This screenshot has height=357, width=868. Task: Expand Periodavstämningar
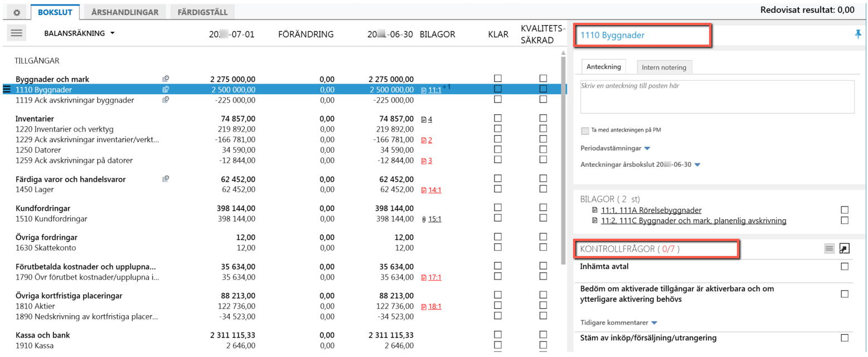615,148
